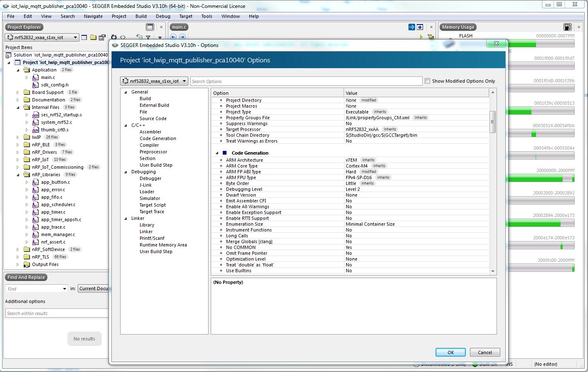Select Runtime Memory Area under Linker
The width and height of the screenshot is (588, 372).
click(163, 245)
